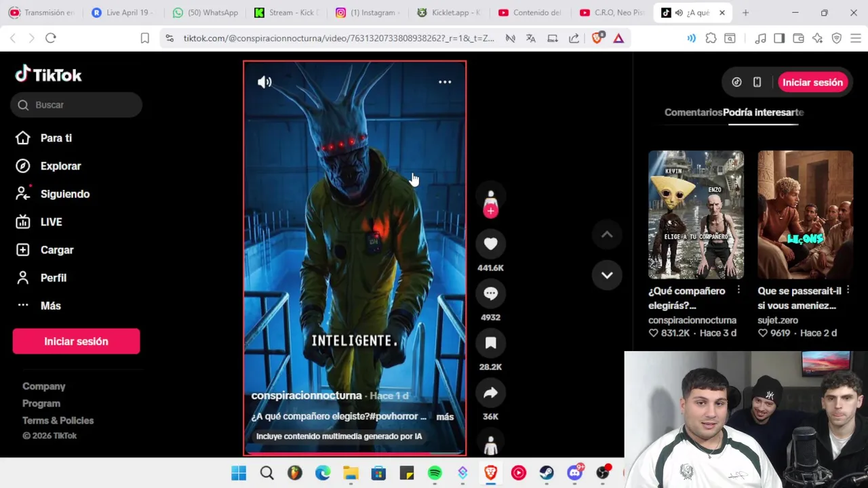The image size is (868, 488).
Task: Open Steam from the taskbar
Action: [x=547, y=473]
